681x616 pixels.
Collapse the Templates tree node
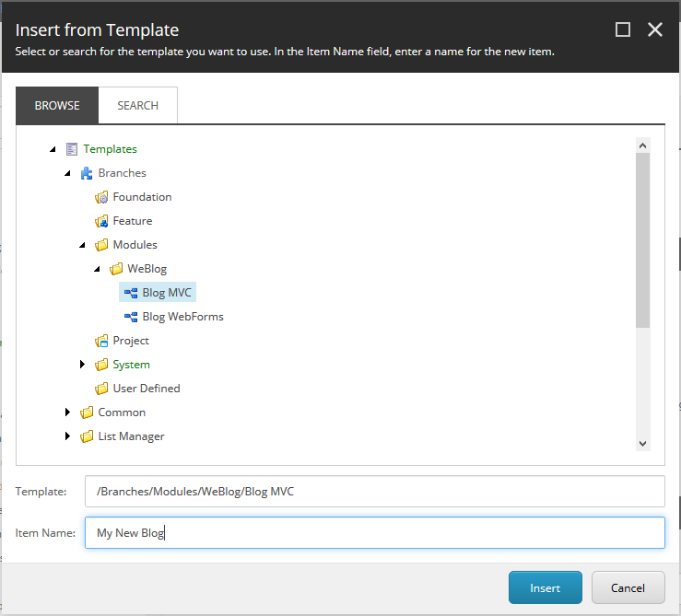[x=53, y=149]
